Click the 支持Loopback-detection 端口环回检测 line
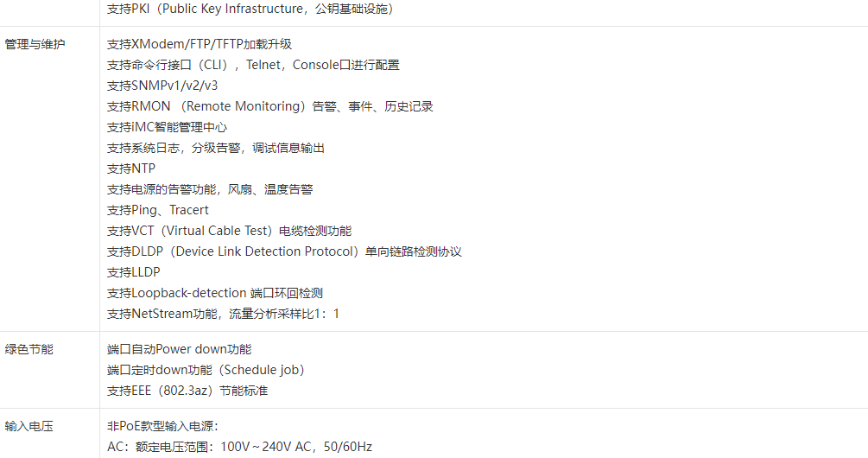Screen dimensions: 868x458 point(215,293)
